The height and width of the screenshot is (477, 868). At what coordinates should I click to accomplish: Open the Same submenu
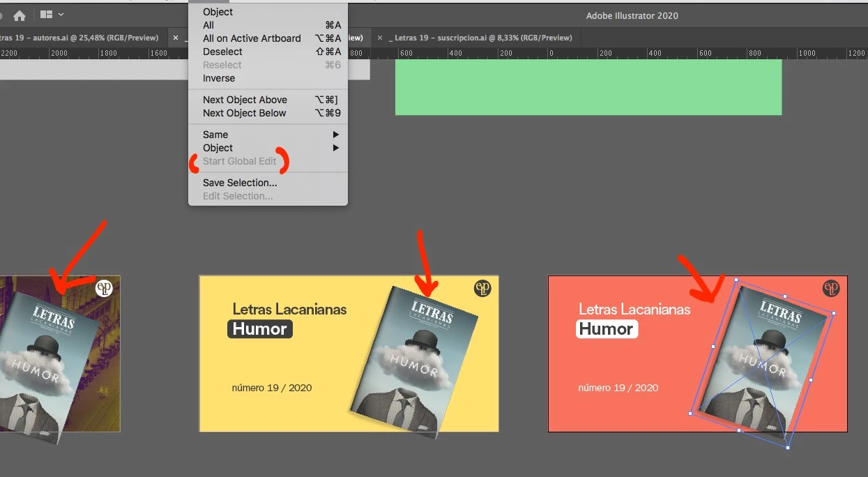[268, 135]
